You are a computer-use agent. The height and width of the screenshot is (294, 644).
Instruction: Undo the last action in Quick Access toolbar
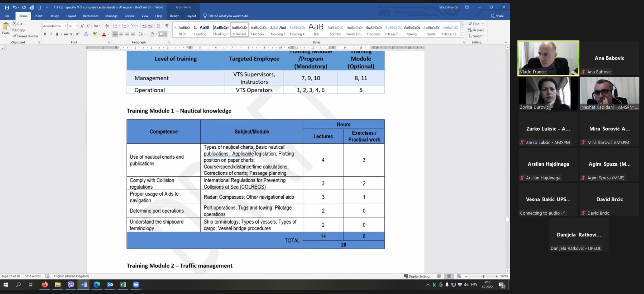[x=14, y=7]
